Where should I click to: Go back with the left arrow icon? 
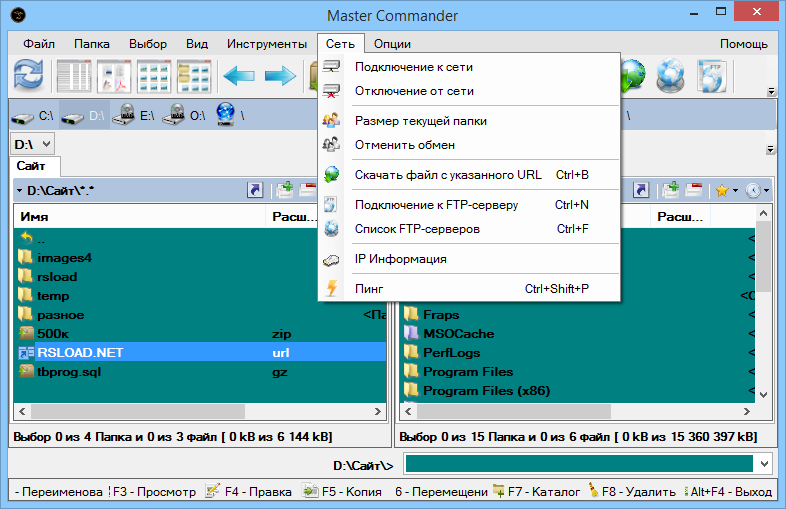click(x=239, y=76)
